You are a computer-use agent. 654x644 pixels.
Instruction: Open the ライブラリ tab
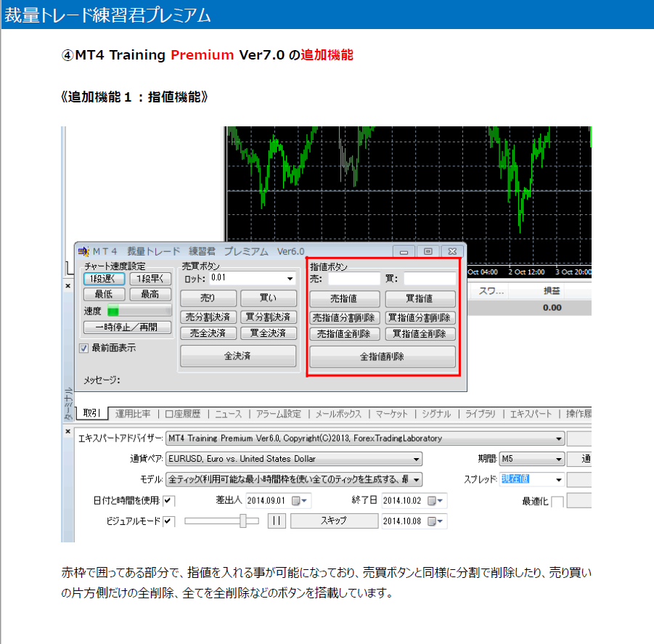[481, 414]
